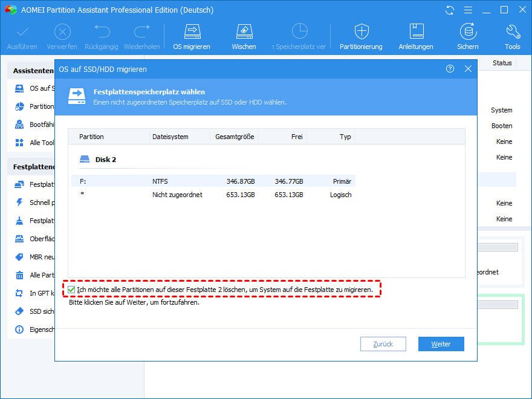Click the MBR neu erstellen tag icon
The height and width of the screenshot is (399, 532).
tap(19, 257)
